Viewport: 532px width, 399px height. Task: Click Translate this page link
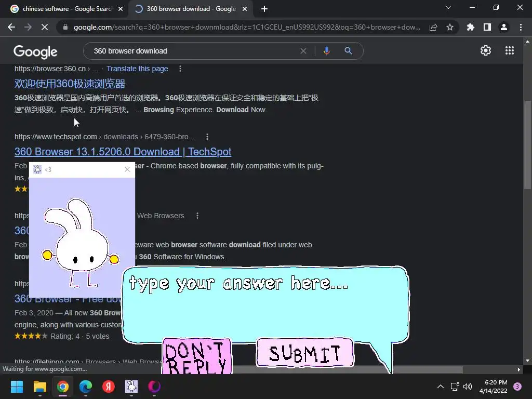[x=137, y=69]
